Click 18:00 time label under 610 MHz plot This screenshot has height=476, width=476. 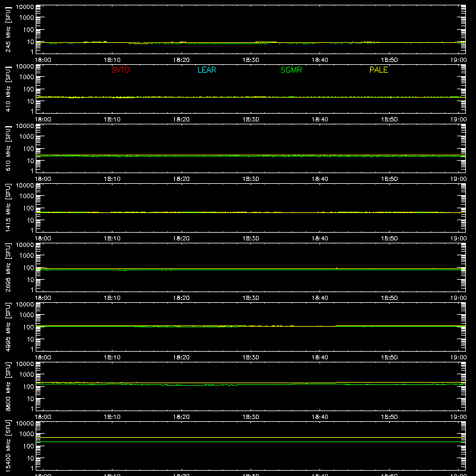43,179
